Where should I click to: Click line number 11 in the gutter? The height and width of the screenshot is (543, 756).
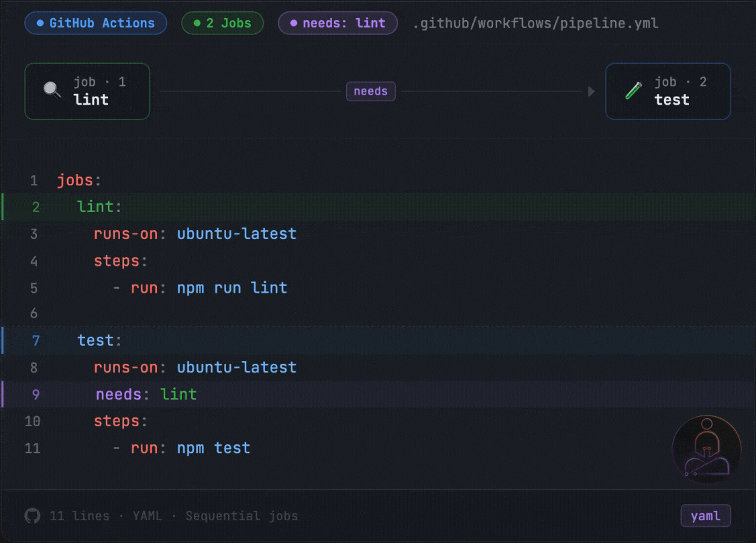coord(32,448)
